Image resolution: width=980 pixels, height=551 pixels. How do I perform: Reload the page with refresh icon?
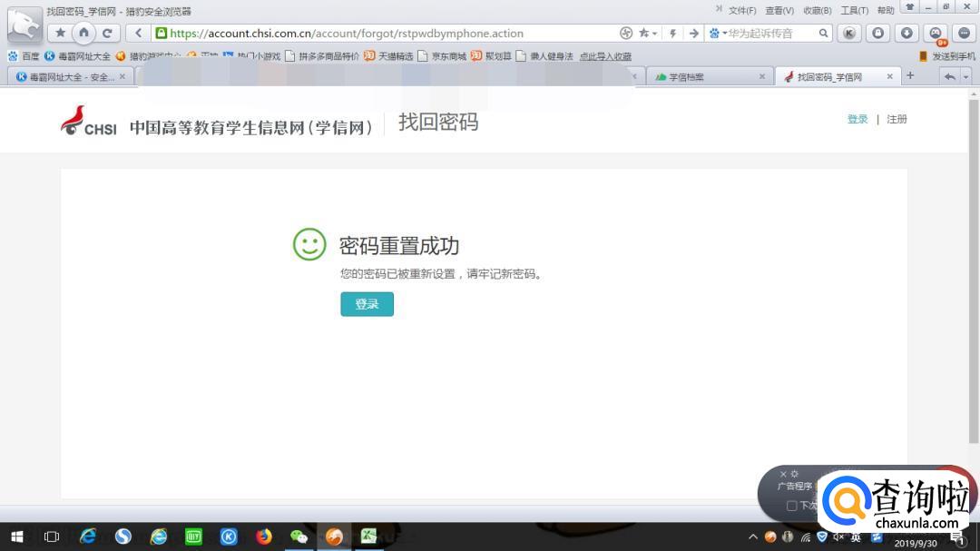coord(107,33)
